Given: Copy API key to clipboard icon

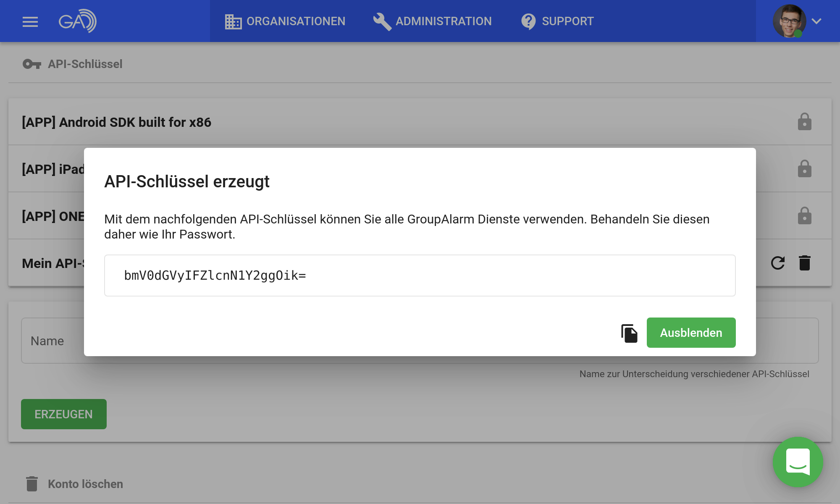Looking at the screenshot, I should click(x=629, y=333).
